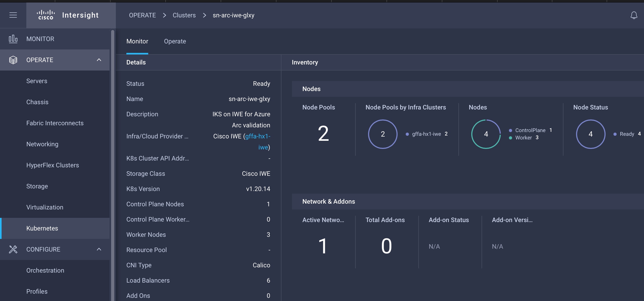This screenshot has height=301, width=644.
Task: Click the Node Status donut chart
Action: [x=591, y=134]
